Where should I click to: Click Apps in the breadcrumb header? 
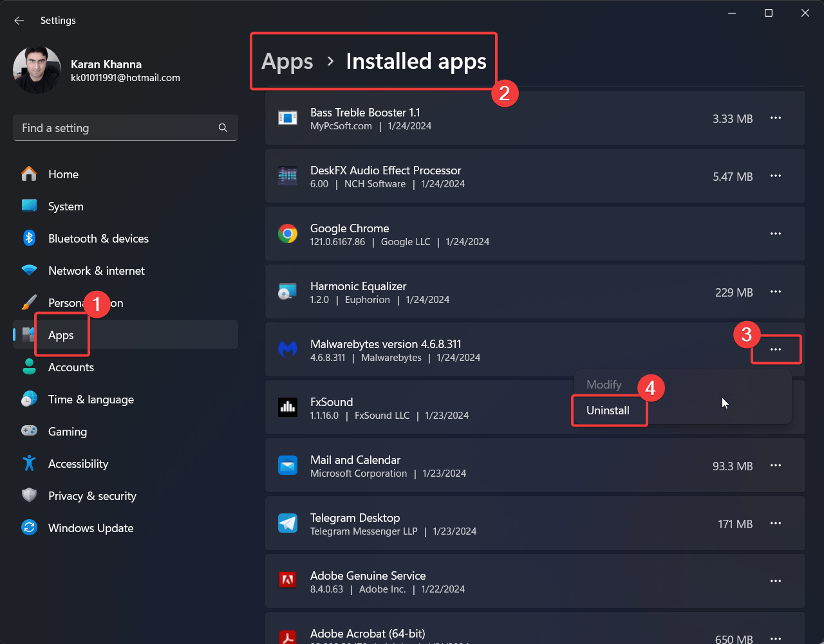point(287,62)
